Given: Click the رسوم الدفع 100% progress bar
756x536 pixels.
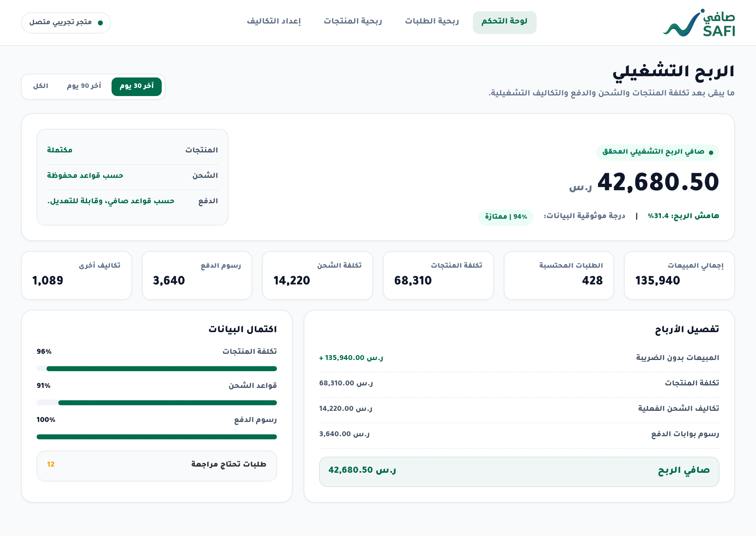Looking at the screenshot, I should (157, 437).
